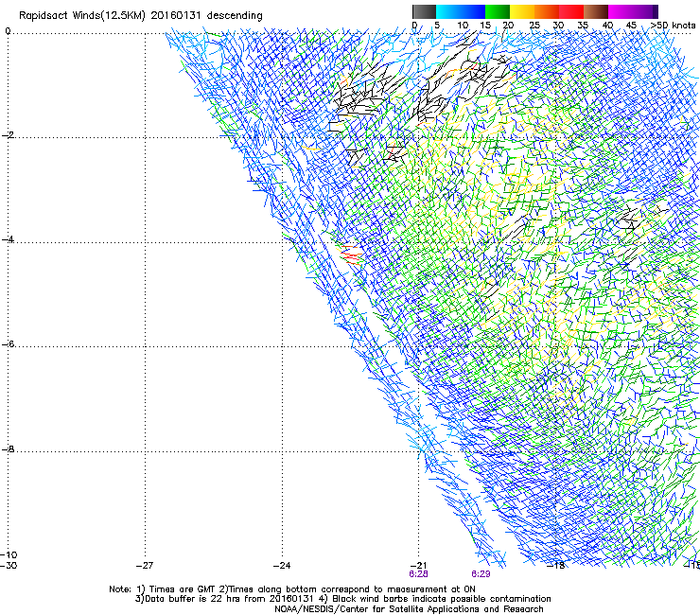This screenshot has width=700, height=615.
Task: Click the yellow 20-25 knots legend segment
Action: [x=522, y=11]
